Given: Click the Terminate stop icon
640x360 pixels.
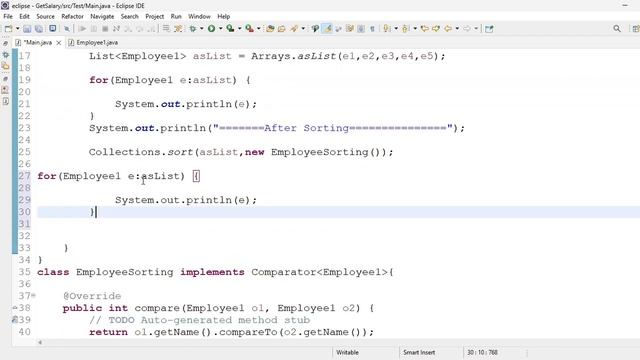Looking at the screenshot, I should tap(105, 29).
